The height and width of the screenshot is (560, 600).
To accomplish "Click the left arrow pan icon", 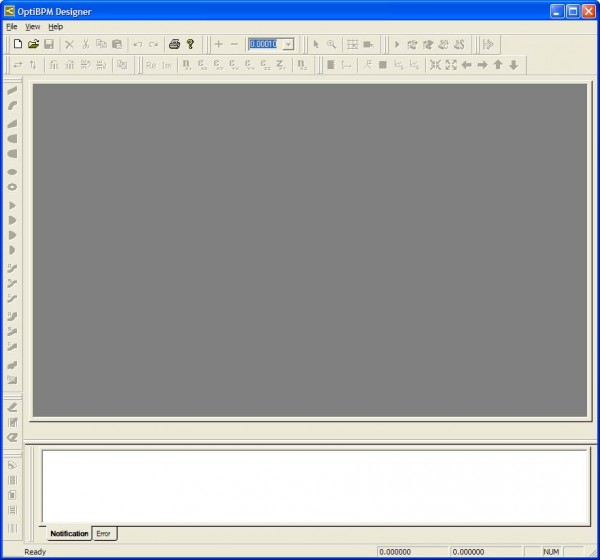I will point(466,65).
